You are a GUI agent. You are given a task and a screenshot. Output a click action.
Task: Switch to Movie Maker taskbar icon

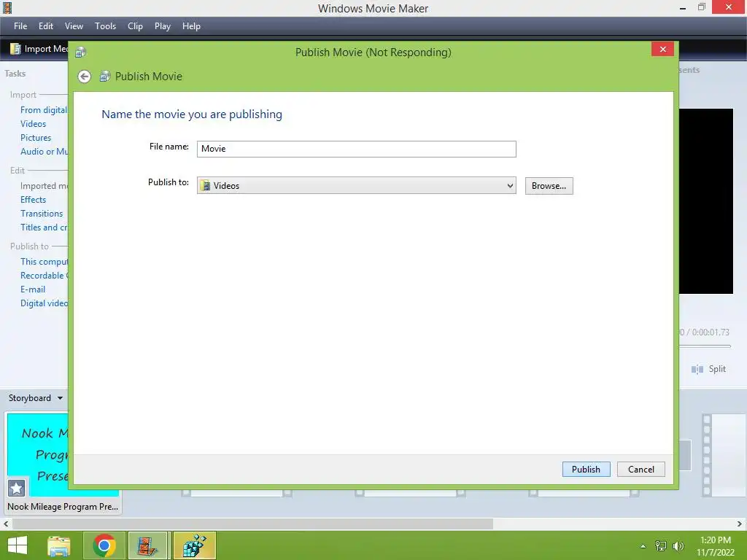click(x=148, y=545)
